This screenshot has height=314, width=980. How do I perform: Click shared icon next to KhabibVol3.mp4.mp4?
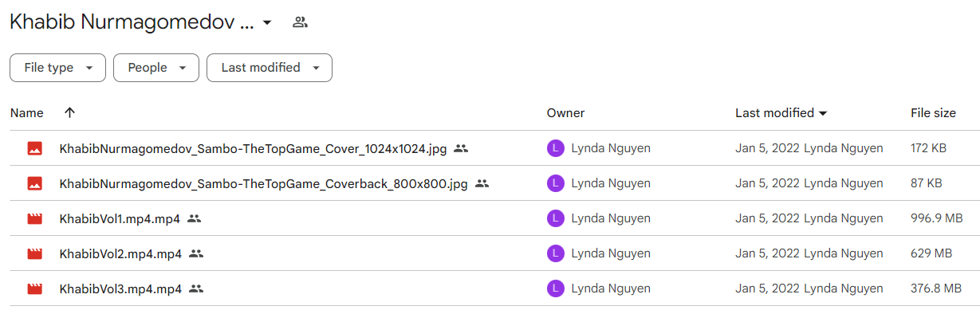click(x=196, y=288)
